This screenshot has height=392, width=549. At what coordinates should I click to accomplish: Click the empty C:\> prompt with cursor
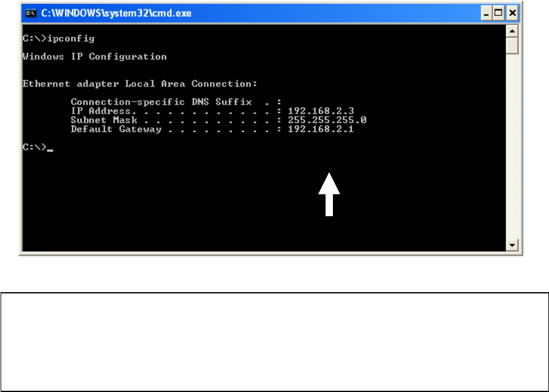(38, 147)
